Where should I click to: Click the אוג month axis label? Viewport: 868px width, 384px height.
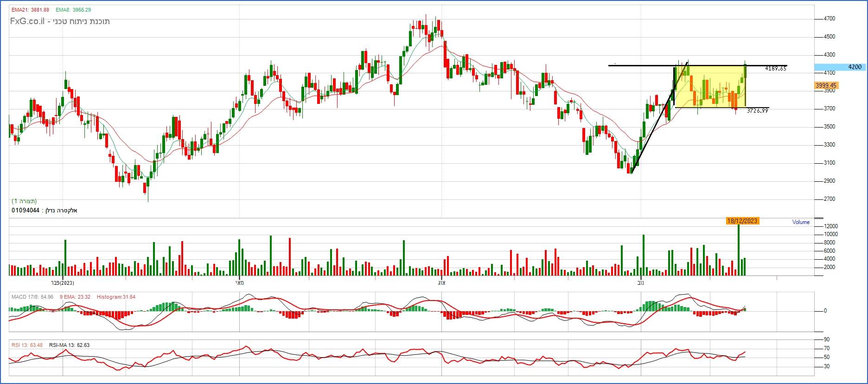pyautogui.click(x=441, y=283)
